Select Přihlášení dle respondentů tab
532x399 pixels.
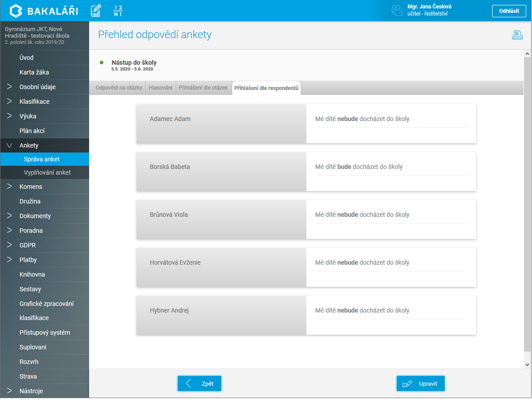click(x=266, y=88)
